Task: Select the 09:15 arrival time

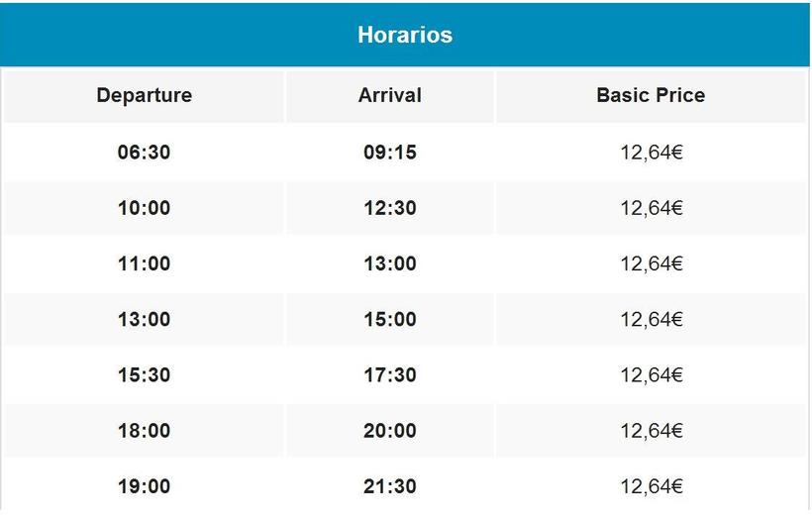Action: click(389, 153)
